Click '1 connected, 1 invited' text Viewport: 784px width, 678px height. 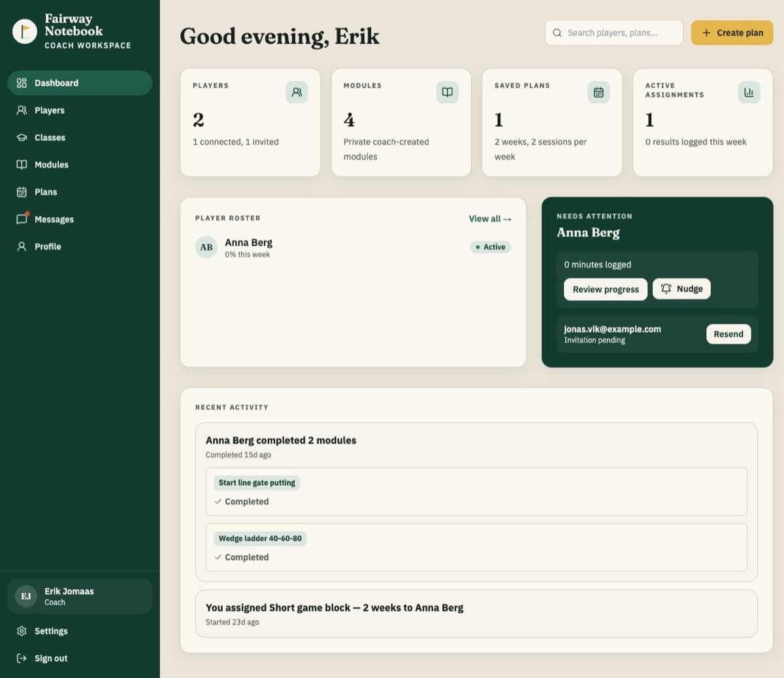click(x=236, y=142)
